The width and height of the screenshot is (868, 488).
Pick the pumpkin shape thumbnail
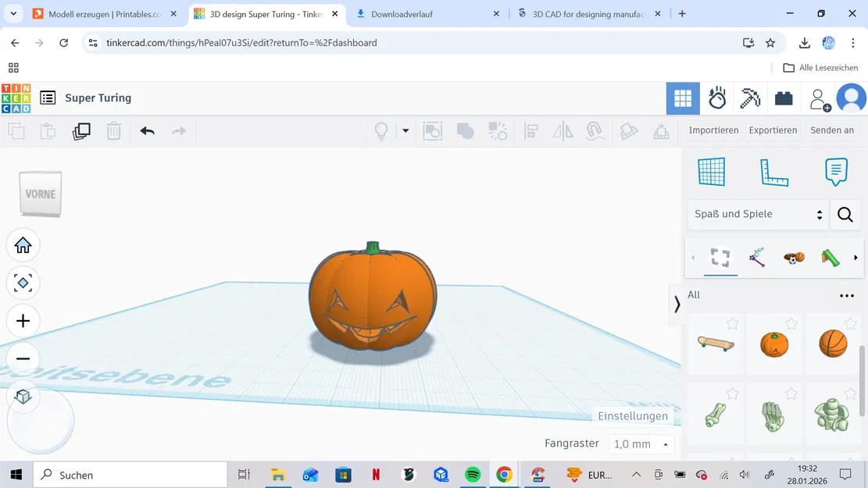point(774,344)
